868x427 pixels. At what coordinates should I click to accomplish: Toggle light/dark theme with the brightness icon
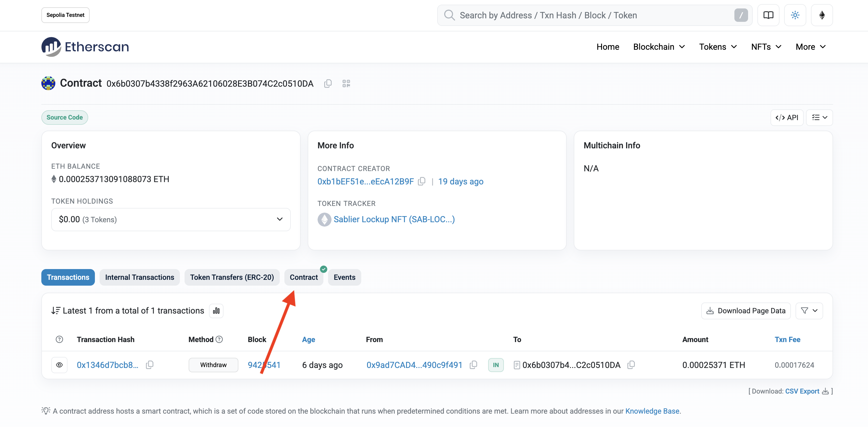pyautogui.click(x=795, y=15)
